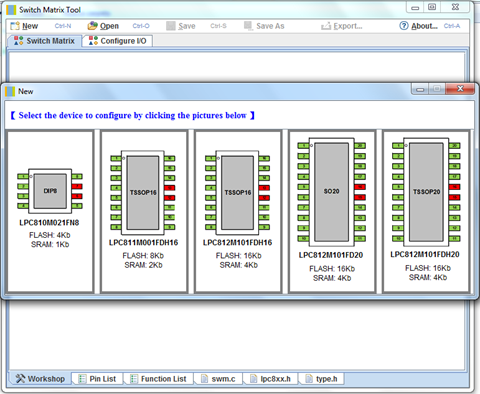
Task: Open the lpc8xx.h file tab
Action: (x=270, y=379)
